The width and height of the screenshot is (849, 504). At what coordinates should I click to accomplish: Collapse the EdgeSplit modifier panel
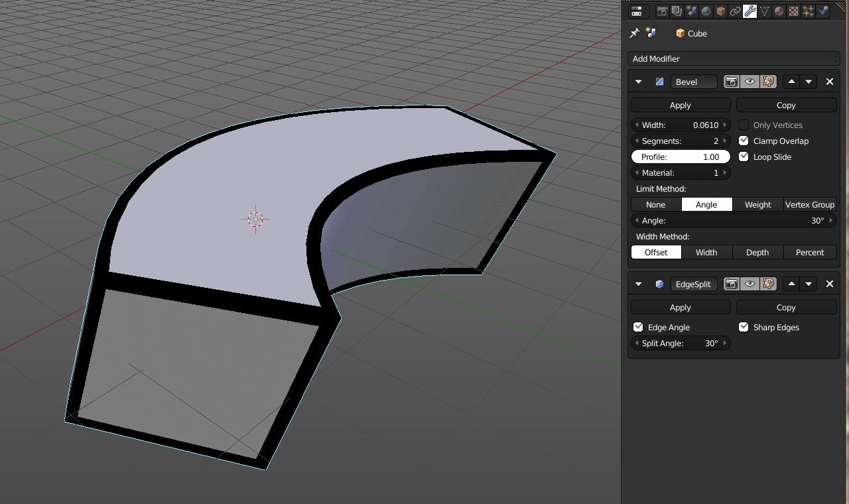(638, 284)
